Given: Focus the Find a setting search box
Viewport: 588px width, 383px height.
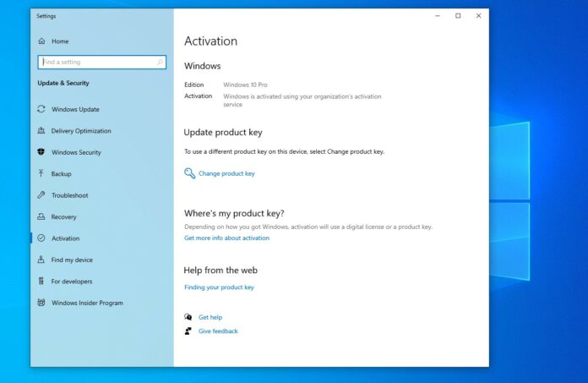Looking at the screenshot, I should (x=101, y=62).
